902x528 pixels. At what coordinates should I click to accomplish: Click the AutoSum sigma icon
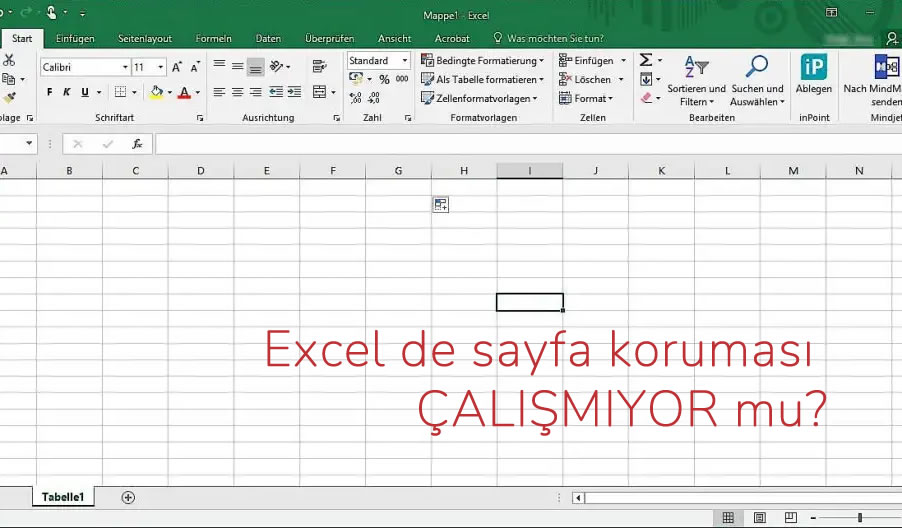(646, 61)
